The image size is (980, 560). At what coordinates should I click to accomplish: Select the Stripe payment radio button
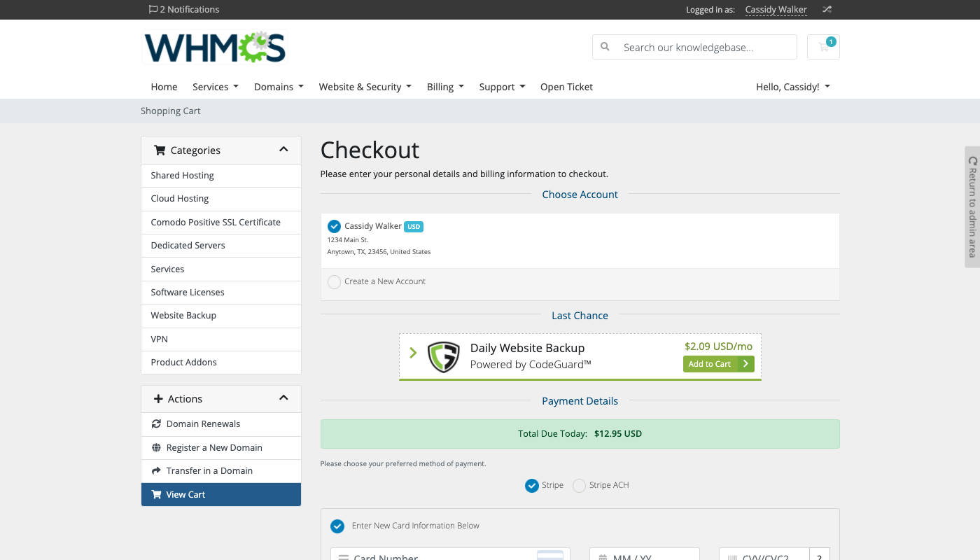point(532,486)
